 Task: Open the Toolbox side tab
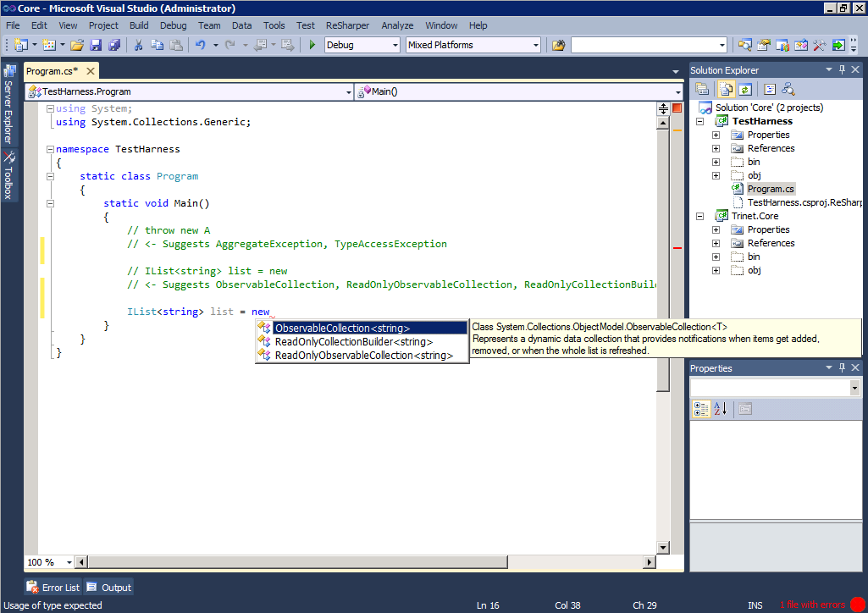pos(8,174)
